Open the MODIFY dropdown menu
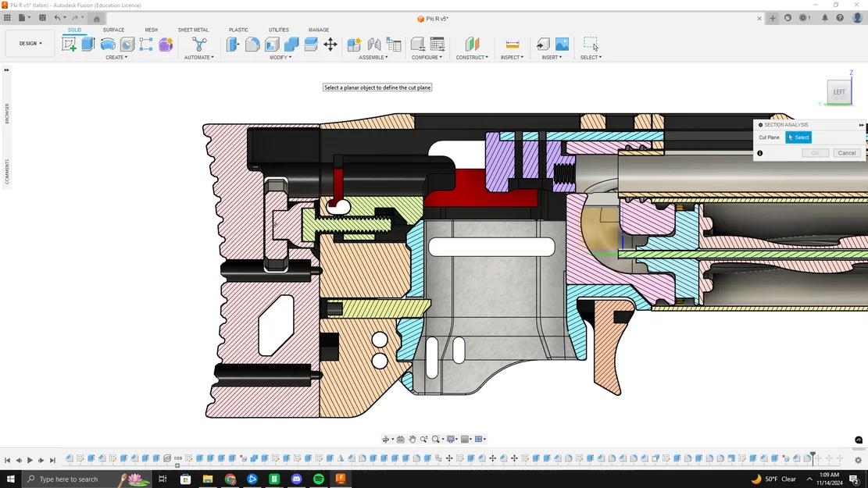The image size is (868, 488). 280,57
